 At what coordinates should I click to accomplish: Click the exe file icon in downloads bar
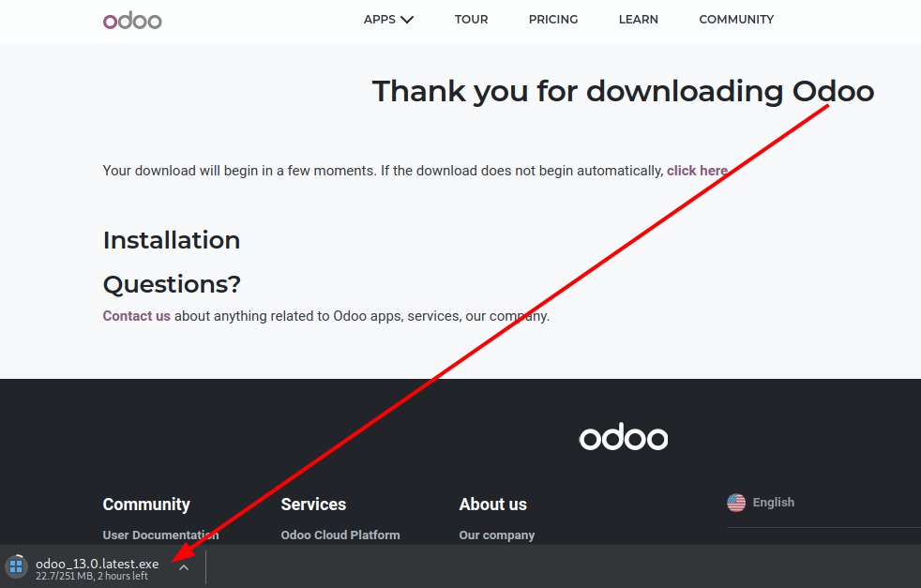click(16, 566)
